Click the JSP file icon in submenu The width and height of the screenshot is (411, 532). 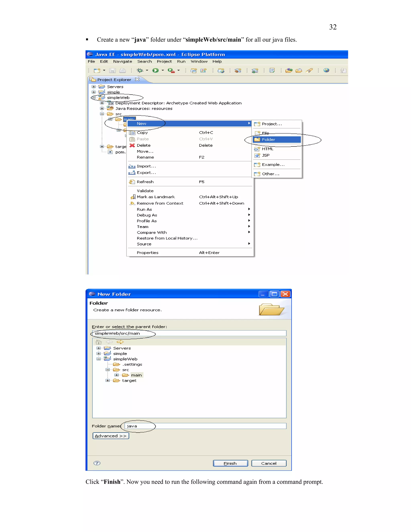(x=257, y=155)
